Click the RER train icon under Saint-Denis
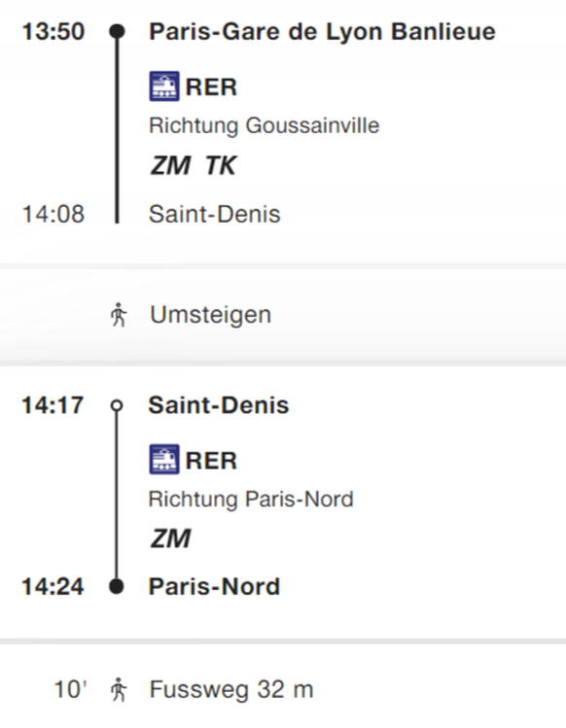Screen dimensions: 566x728 tap(164, 460)
